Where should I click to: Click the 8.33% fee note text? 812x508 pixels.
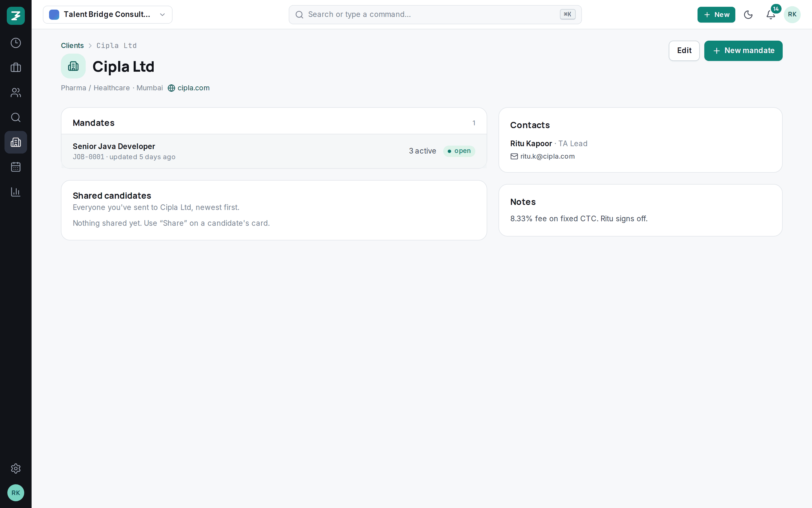[x=579, y=219]
